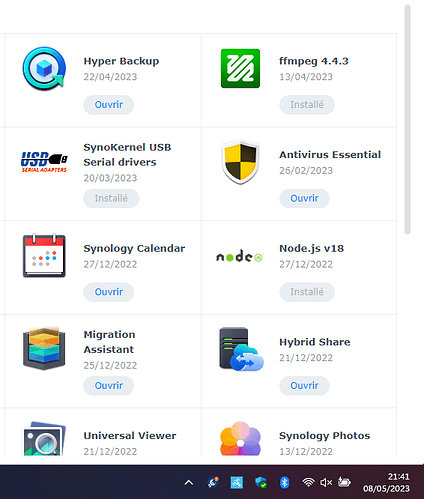This screenshot has width=424, height=499.
Task: Open Windows Security tray icon
Action: pos(261,482)
